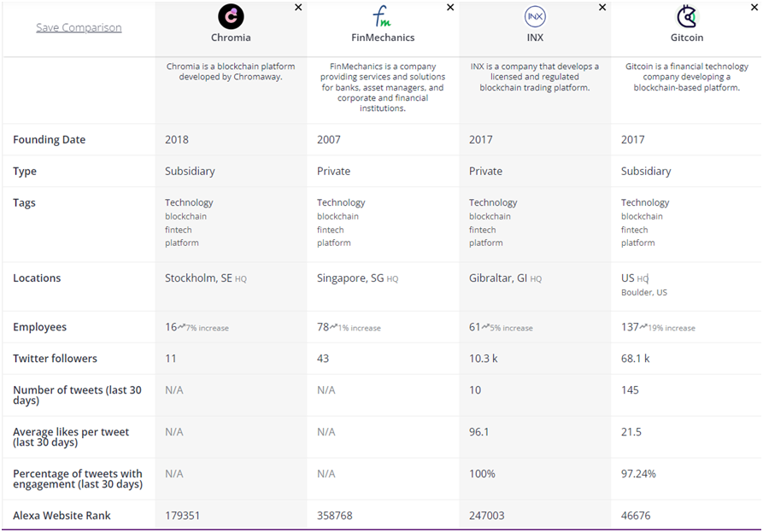Click the INX logo icon
This screenshot has width=763, height=532.
(x=535, y=16)
